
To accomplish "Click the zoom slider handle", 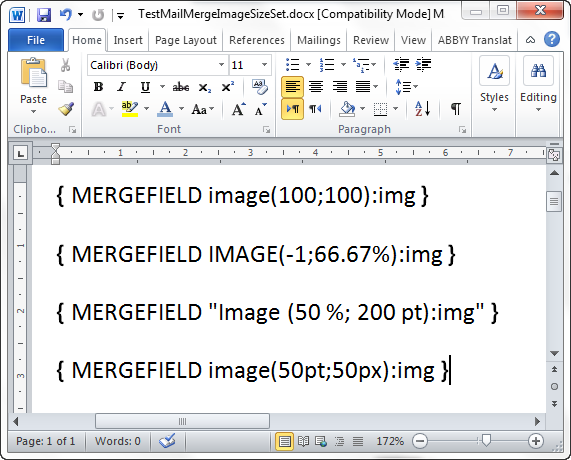I will click(x=486, y=440).
